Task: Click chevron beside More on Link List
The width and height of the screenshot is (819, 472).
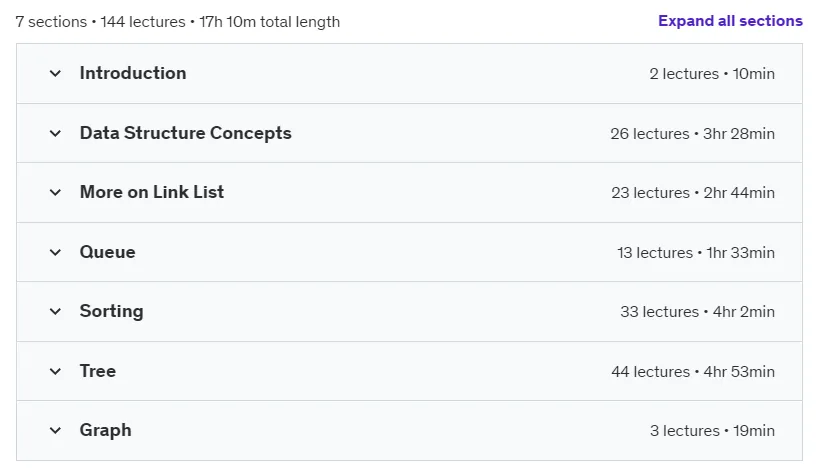Action: [55, 193]
